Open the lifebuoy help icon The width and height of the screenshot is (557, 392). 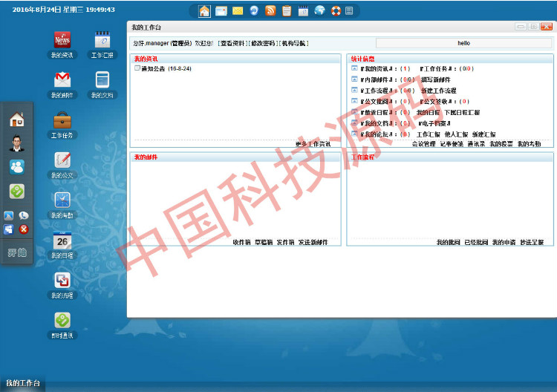coord(336,11)
